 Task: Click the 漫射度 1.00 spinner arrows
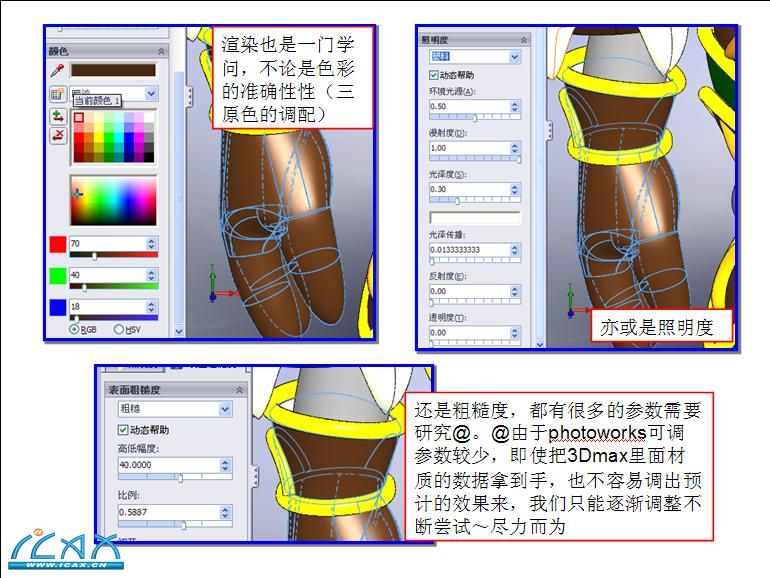point(515,148)
